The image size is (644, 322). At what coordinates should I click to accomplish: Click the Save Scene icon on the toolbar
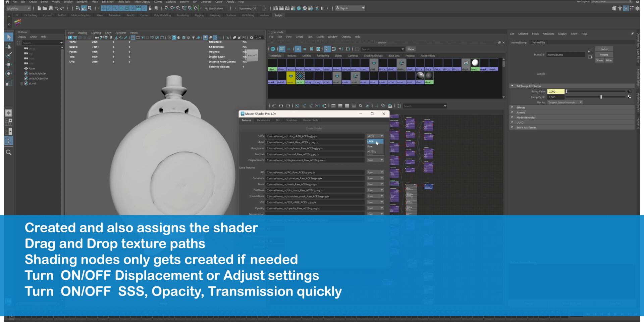(x=51, y=8)
